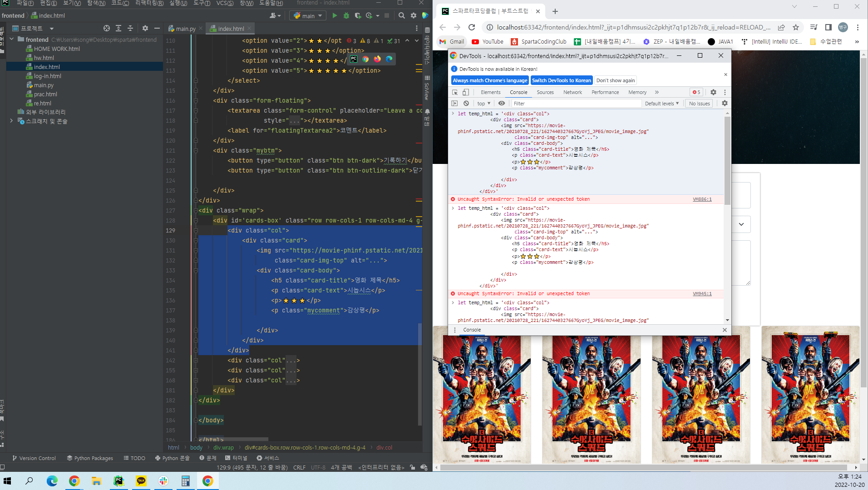Image resolution: width=868 pixels, height=490 pixels.
Task: Open DevTools main settings gear
Action: click(x=713, y=92)
